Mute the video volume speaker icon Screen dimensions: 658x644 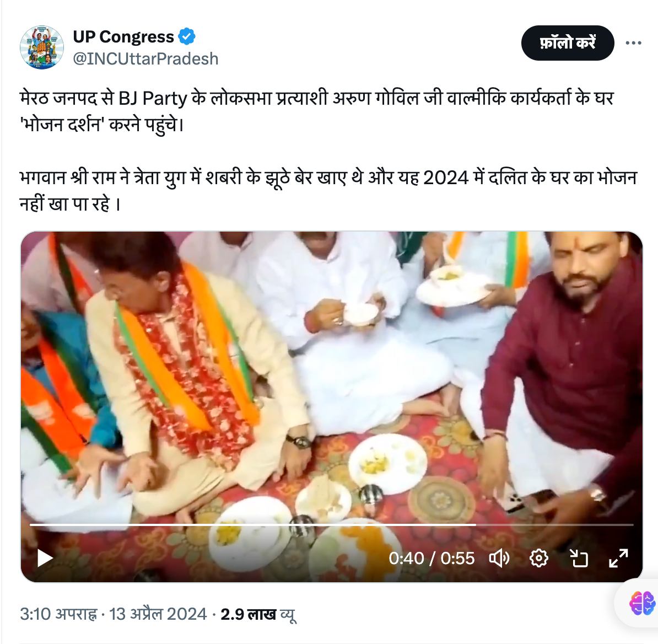point(499,559)
